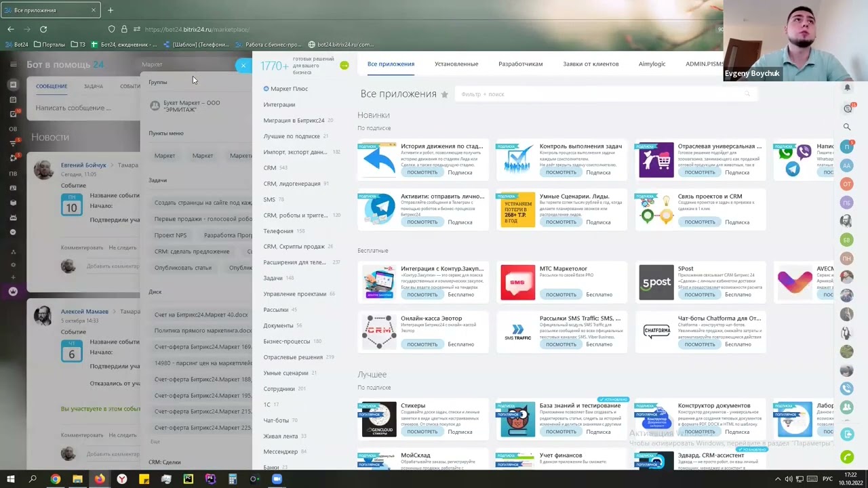868x488 pixels.
Task: Click ПОСМОТРЕТЬ for База знаний и тестирование
Action: [561, 431]
